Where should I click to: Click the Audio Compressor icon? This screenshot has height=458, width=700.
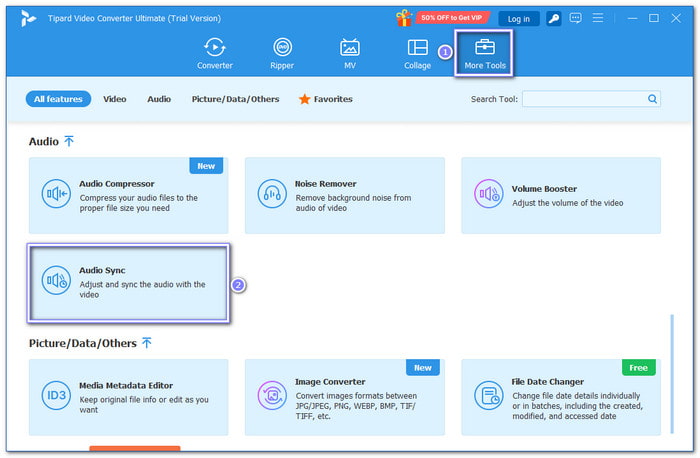tap(56, 194)
